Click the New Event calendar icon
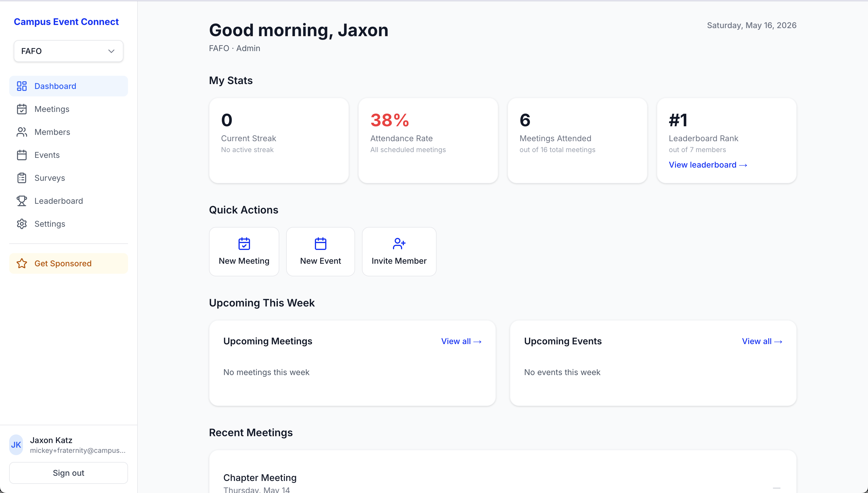 pos(320,243)
